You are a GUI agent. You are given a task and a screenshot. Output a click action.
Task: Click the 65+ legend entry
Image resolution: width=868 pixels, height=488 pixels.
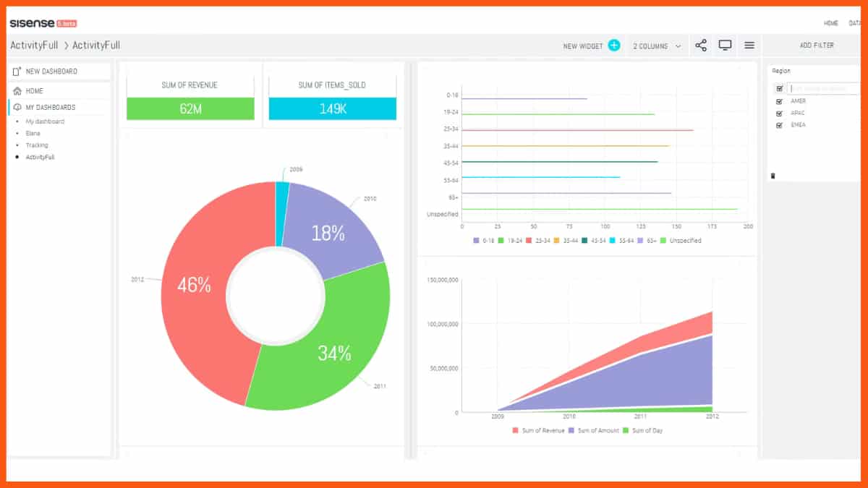click(x=645, y=241)
